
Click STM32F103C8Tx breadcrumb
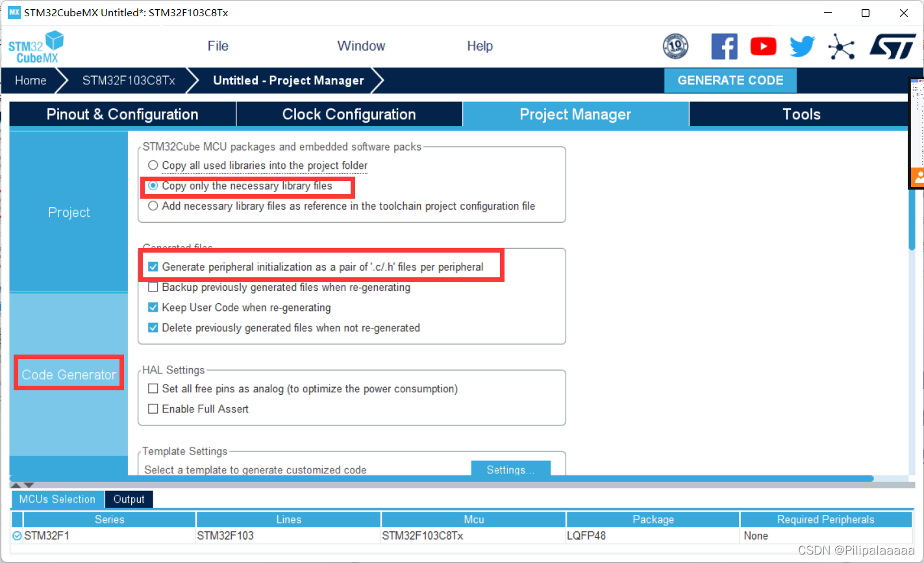[x=129, y=81]
